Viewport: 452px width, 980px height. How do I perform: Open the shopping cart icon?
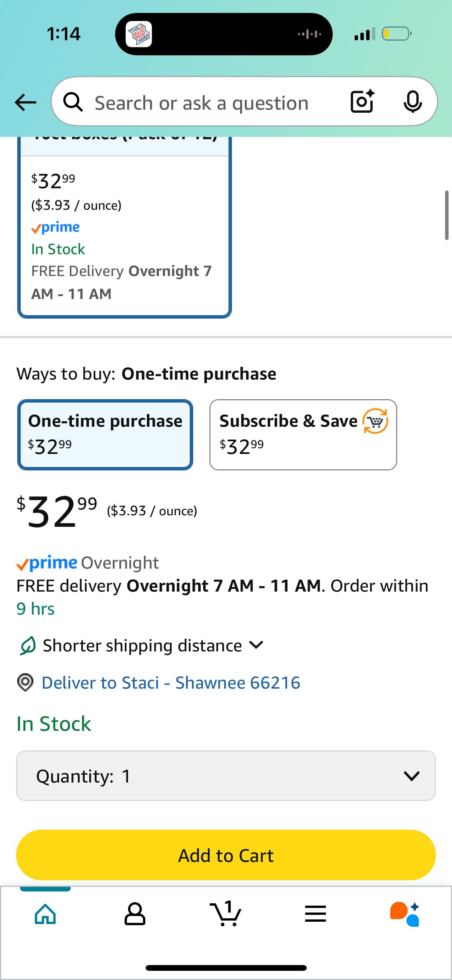click(225, 913)
